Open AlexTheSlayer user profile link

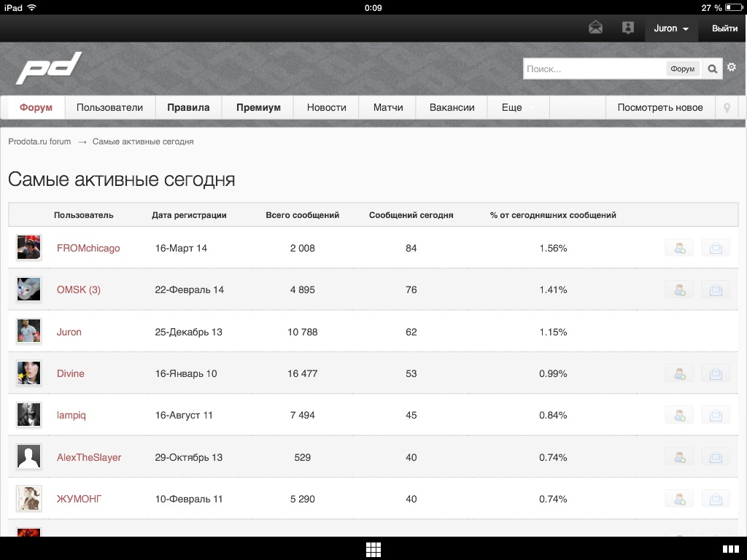(x=89, y=457)
